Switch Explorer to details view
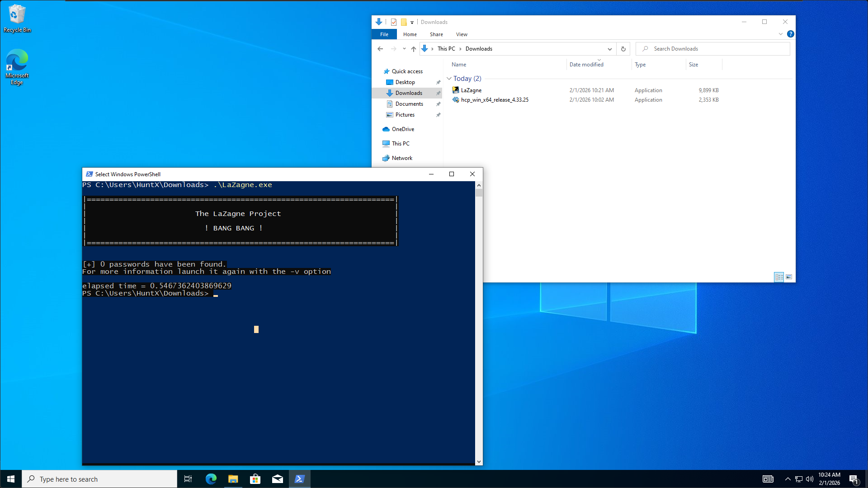Viewport: 868px width, 488px height. (x=779, y=277)
